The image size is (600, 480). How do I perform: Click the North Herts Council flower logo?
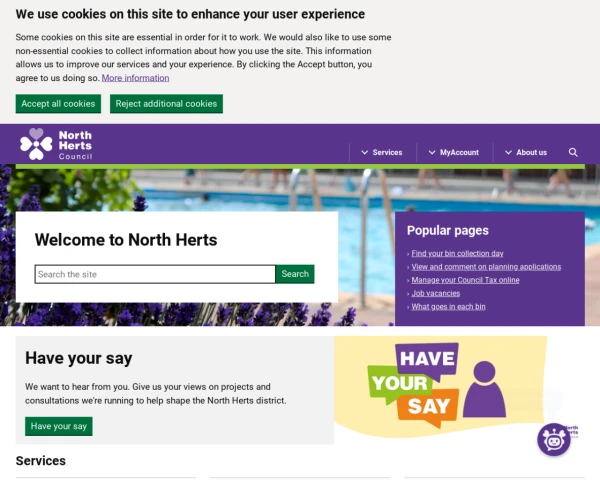coord(36,144)
